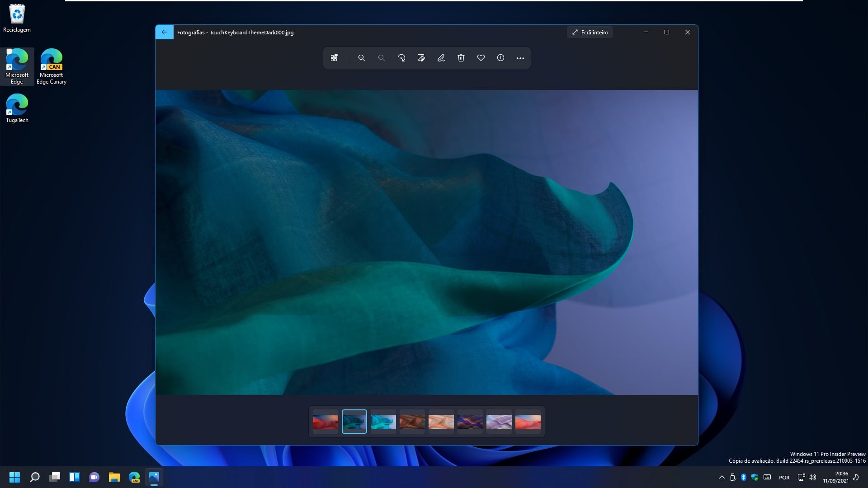868x488 pixels.
Task: Click the USB safely remove tray icon
Action: 733,477
